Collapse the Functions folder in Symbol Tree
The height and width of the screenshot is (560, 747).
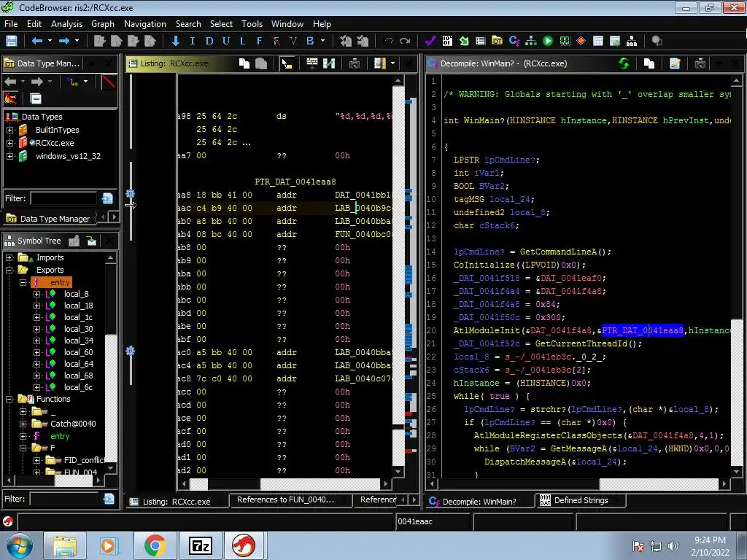[9, 399]
